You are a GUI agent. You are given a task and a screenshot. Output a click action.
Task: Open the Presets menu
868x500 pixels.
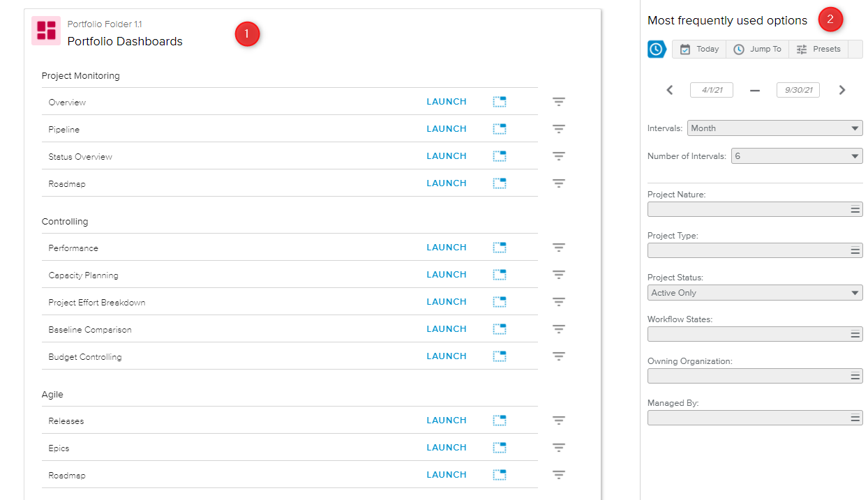coord(818,50)
